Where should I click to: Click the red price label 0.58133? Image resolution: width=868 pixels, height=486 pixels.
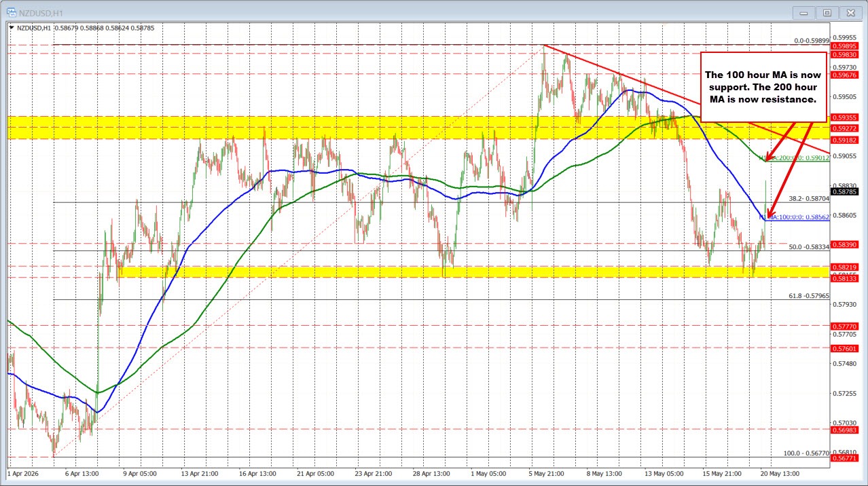[x=846, y=278]
